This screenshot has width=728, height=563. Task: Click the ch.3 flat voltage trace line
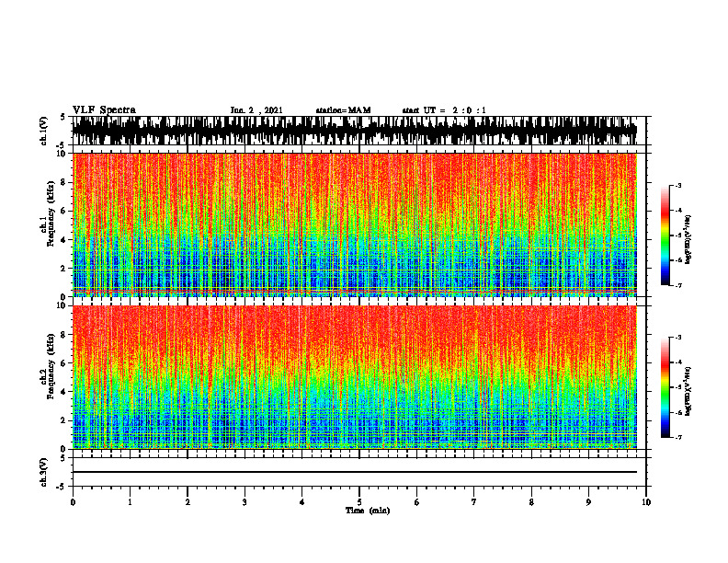[355, 472]
